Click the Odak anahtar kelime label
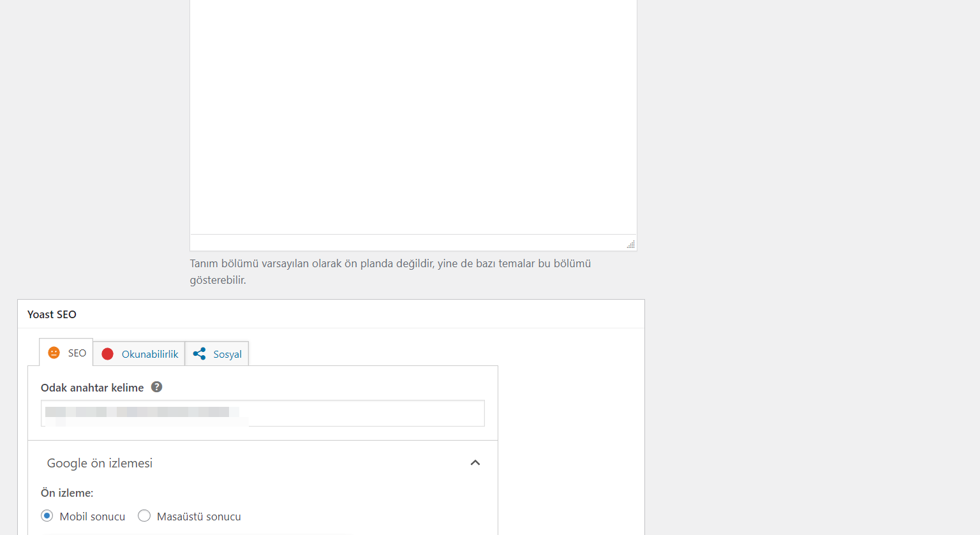Image resolution: width=980 pixels, height=535 pixels. point(93,388)
